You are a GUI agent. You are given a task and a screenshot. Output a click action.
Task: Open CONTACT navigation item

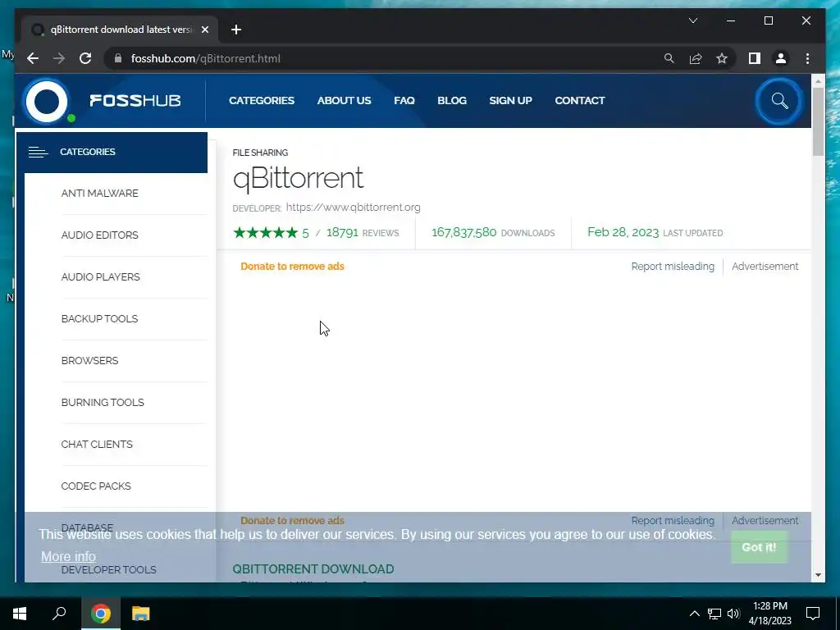(580, 101)
